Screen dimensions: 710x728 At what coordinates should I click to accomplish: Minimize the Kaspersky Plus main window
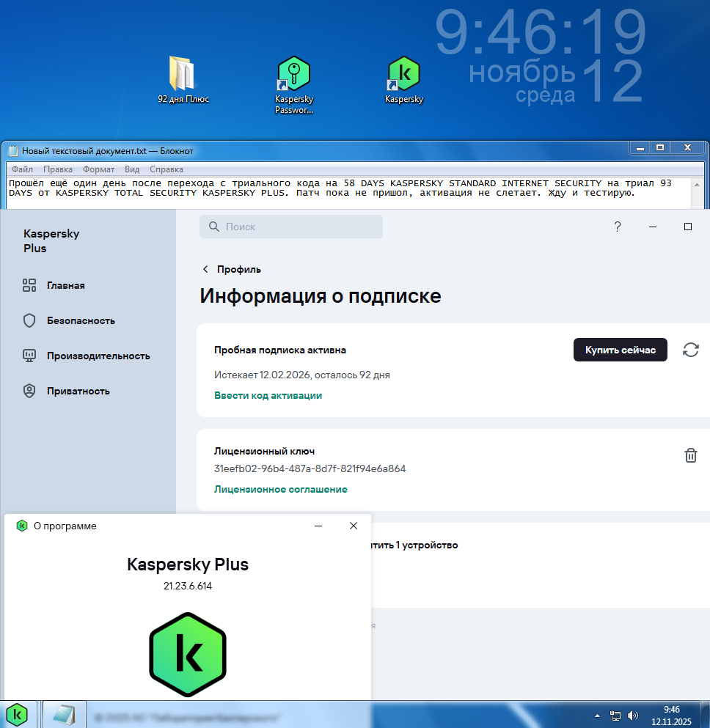(x=652, y=227)
